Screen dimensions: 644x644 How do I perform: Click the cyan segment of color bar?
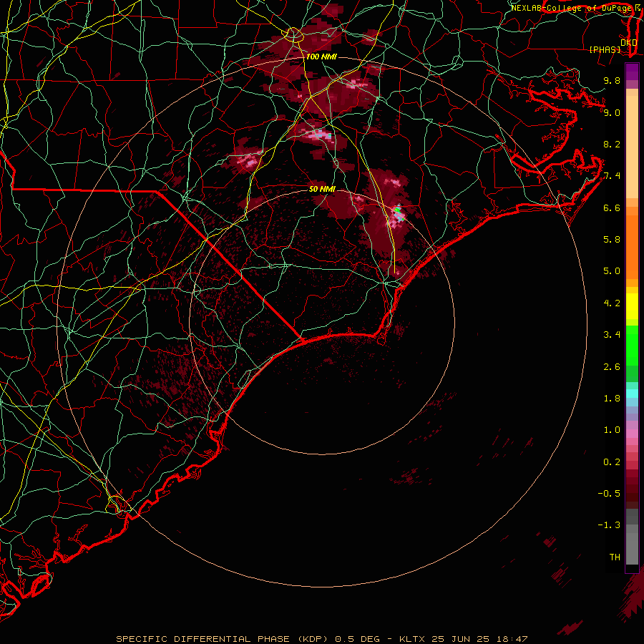632,394
